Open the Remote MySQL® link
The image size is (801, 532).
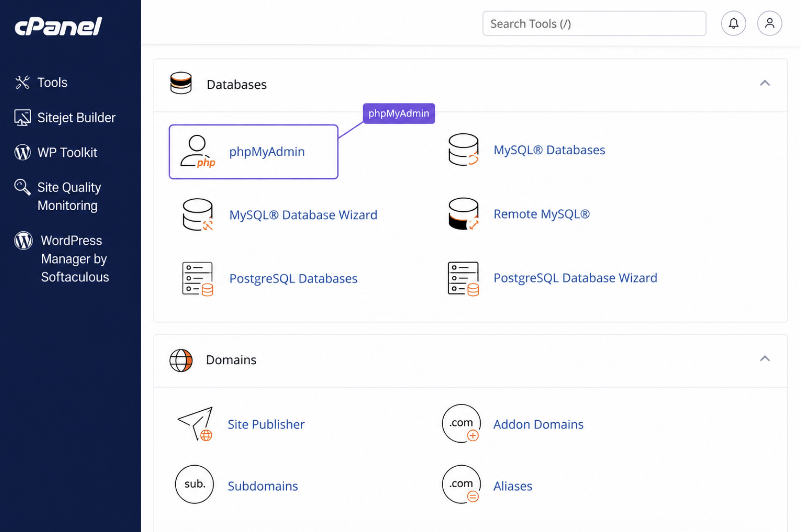541,214
